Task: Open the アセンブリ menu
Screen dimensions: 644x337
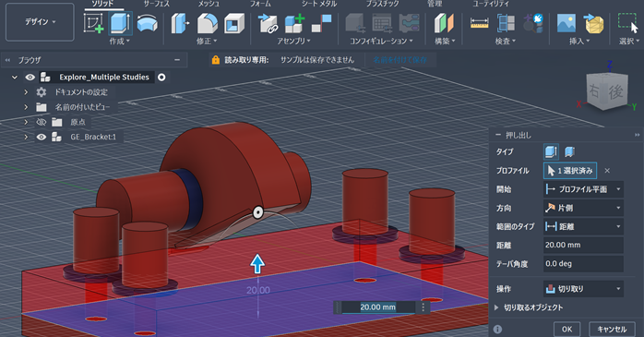Action: click(x=294, y=42)
